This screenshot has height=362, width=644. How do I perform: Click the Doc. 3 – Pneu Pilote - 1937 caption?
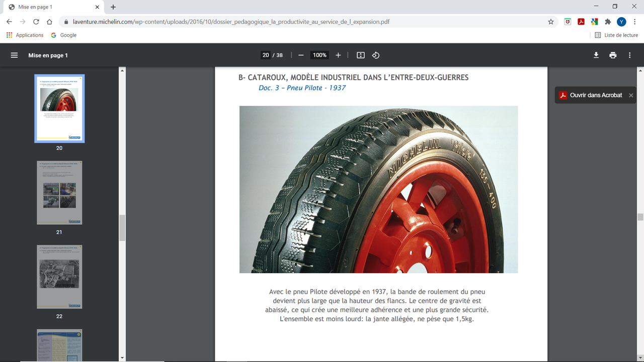[302, 87]
